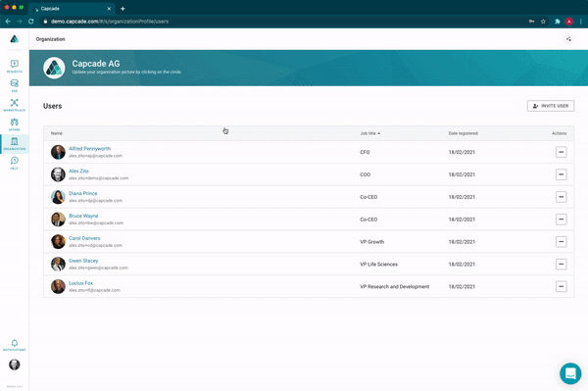Screen dimensions: 588x391
Task: Open the Marketplace section in sidebar
Action: point(15,105)
